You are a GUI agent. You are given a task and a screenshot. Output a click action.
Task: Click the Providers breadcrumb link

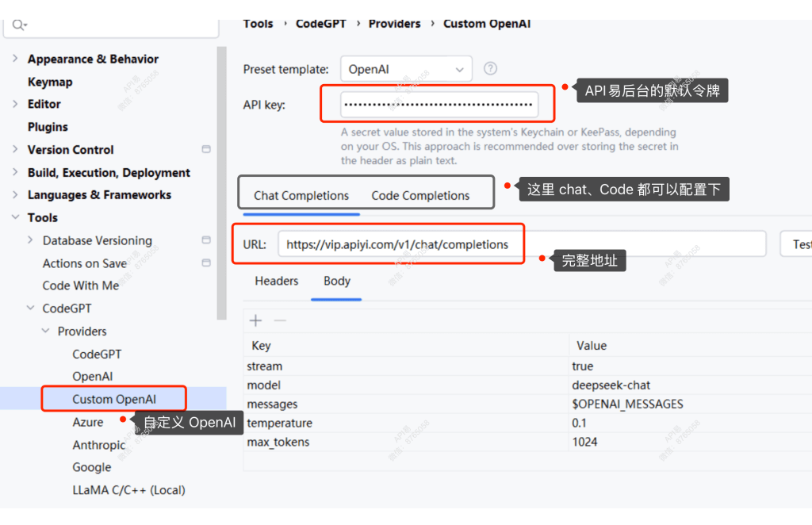(x=394, y=24)
